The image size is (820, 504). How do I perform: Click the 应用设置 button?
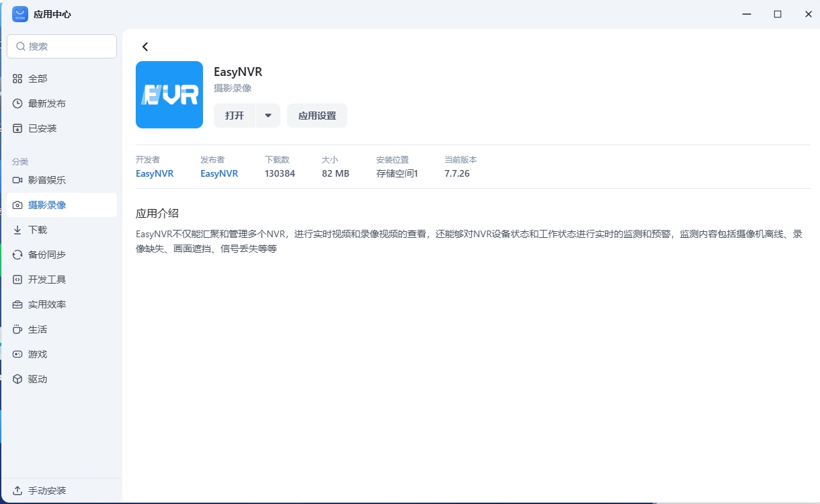[x=317, y=116]
